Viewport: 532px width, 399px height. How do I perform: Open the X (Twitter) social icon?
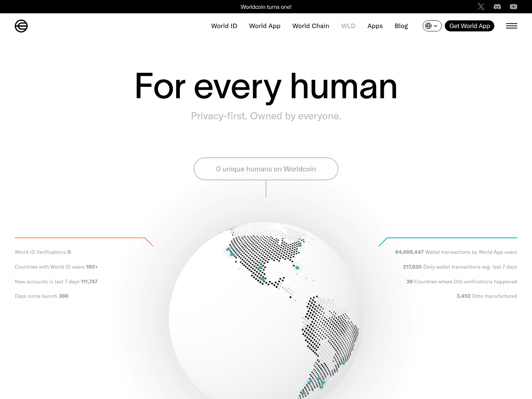tap(481, 7)
